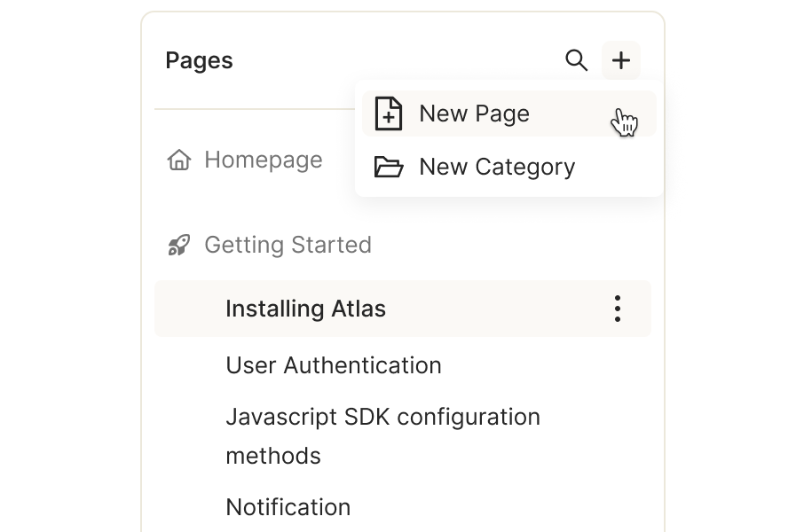Viewport: 804px width, 532px height.
Task: Open the search magnifier in Pages header
Action: pos(576,60)
